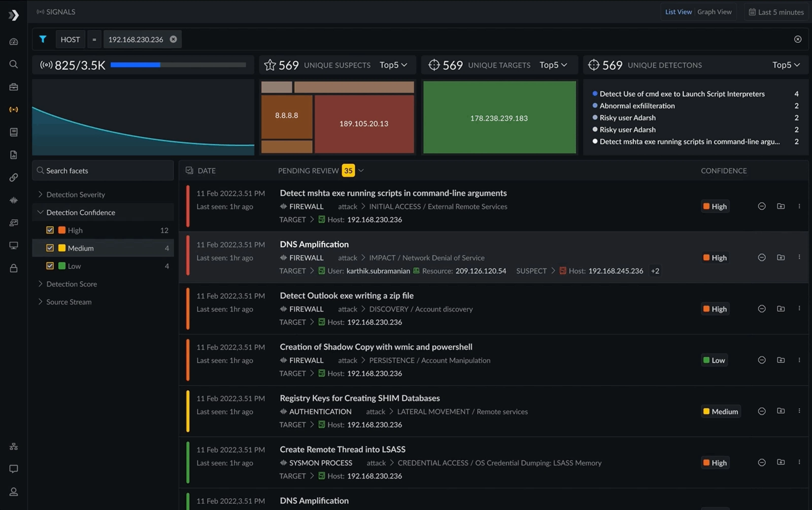Click the HOST filter field label

[70, 39]
